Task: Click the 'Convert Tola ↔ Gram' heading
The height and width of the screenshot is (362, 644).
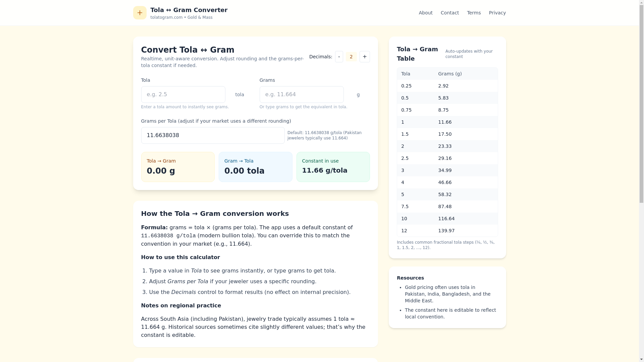Action: coord(187,50)
